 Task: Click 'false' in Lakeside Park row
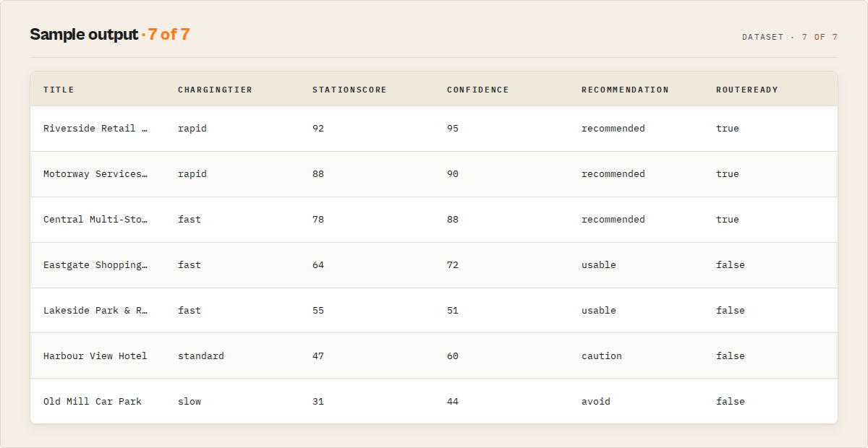[731, 311]
